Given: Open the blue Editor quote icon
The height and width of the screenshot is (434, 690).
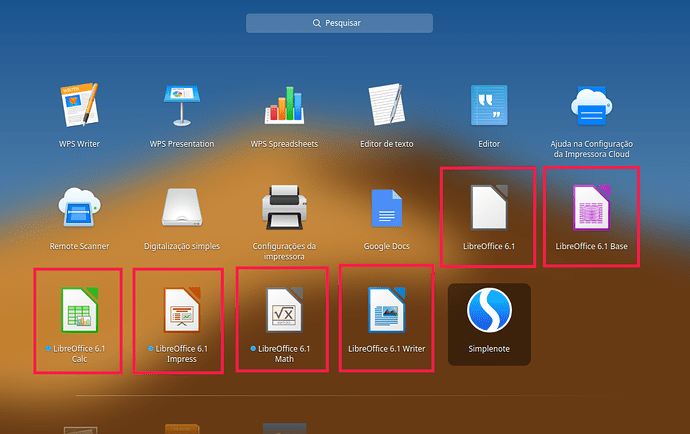Looking at the screenshot, I should point(489,105).
